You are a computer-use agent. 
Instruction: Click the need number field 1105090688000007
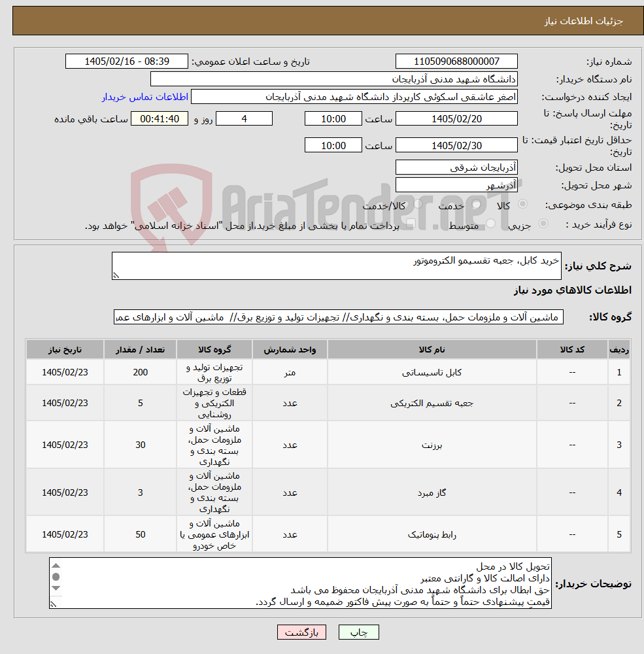pyautogui.click(x=456, y=61)
